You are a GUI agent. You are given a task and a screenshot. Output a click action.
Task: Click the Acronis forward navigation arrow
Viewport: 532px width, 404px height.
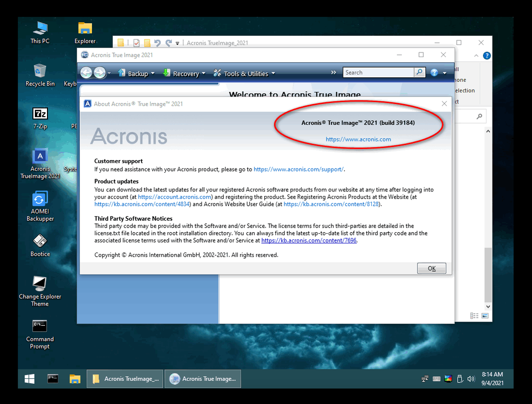tap(100, 73)
